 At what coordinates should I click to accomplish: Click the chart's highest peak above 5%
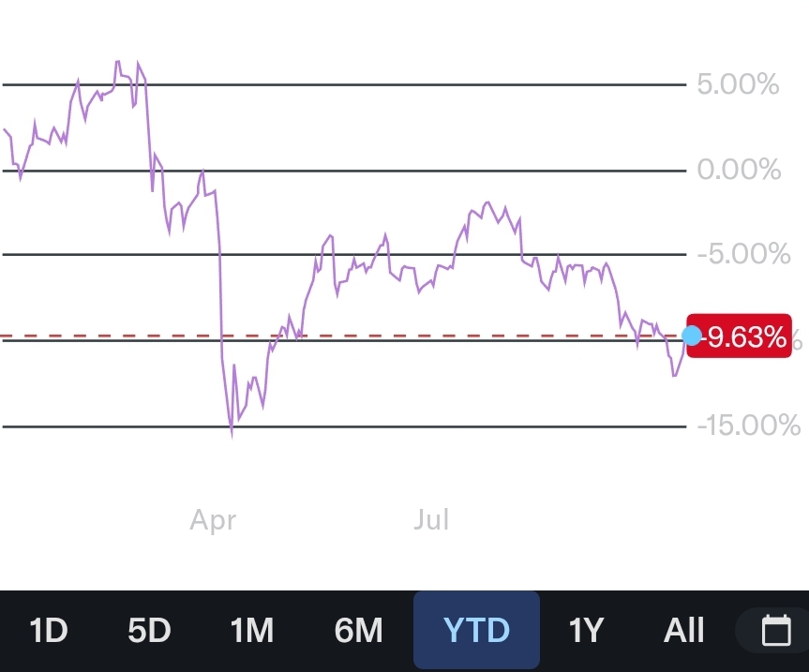(118, 63)
